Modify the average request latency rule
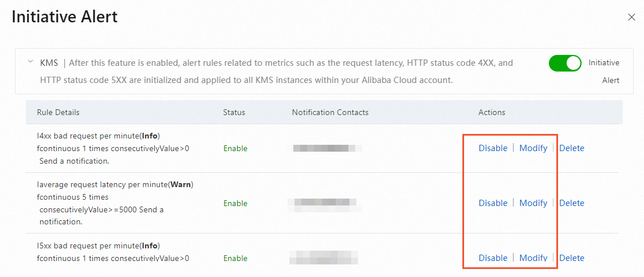The image size is (644, 277). click(533, 203)
